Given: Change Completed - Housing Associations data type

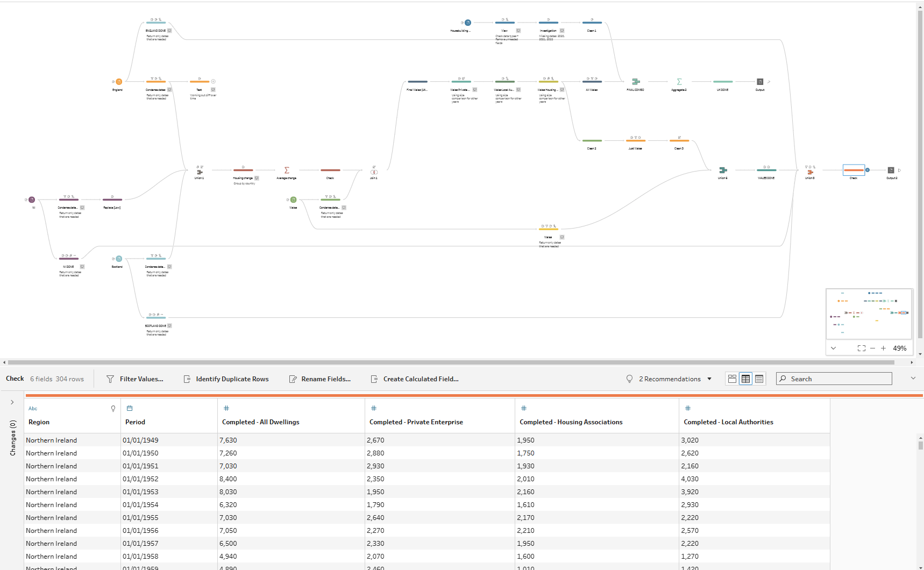Looking at the screenshot, I should [x=524, y=409].
